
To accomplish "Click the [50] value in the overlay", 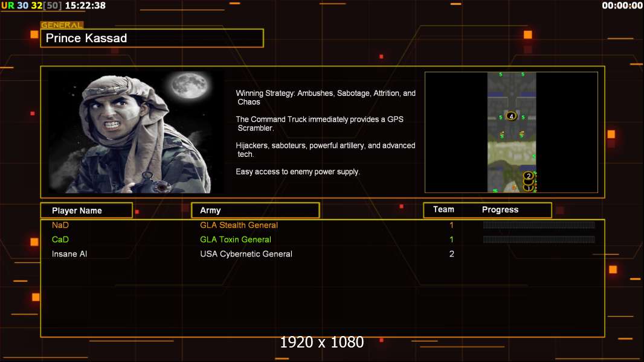I will click(53, 5).
